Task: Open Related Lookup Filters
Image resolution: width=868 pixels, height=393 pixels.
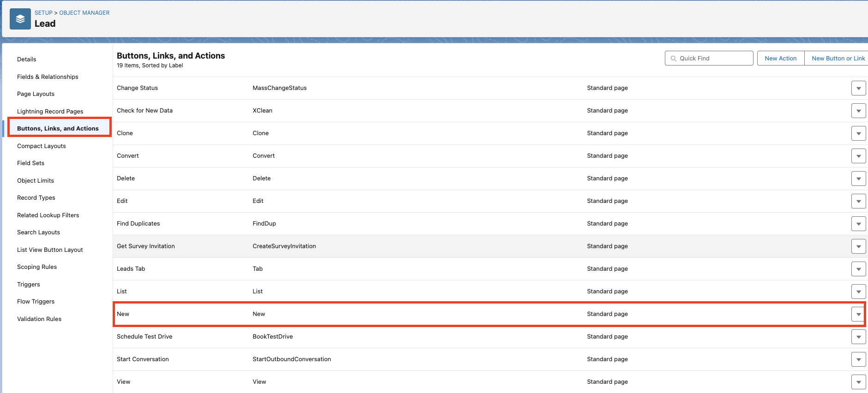Action: [48, 215]
